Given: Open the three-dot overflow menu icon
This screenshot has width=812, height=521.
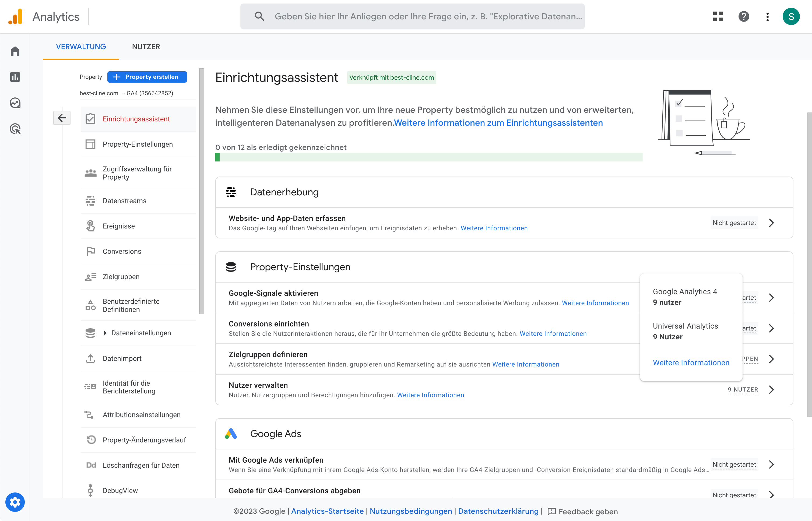Looking at the screenshot, I should click(x=767, y=16).
